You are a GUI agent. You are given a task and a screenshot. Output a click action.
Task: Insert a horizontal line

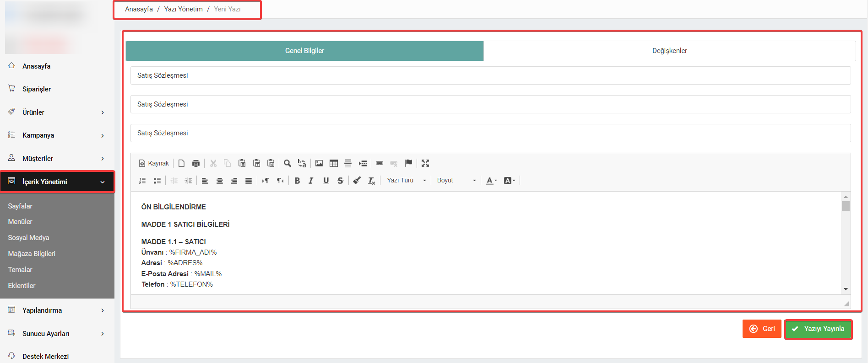pos(348,163)
